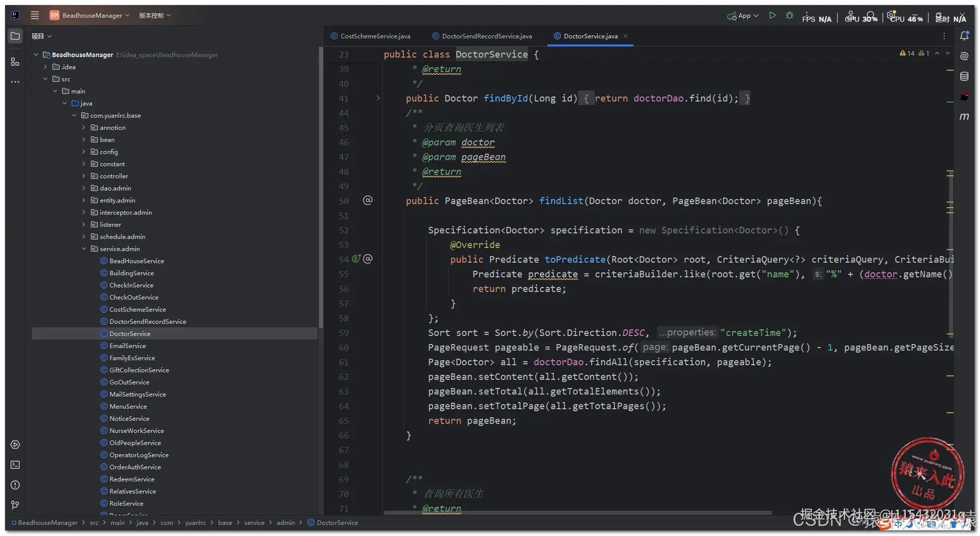Select NurseWorkService in the project tree

[x=136, y=430]
